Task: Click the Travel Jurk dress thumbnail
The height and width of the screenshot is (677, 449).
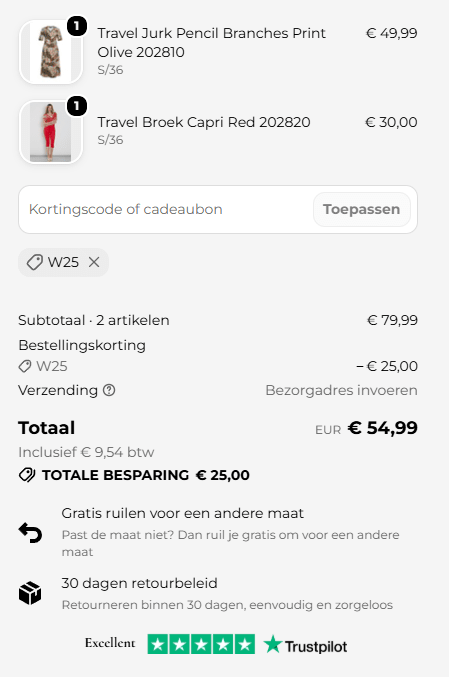Action: (51, 52)
